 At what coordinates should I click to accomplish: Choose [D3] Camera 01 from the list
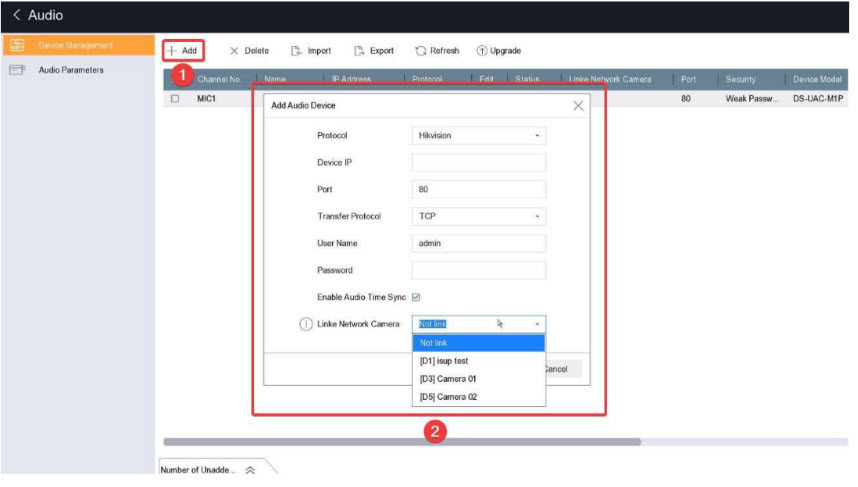(448, 379)
